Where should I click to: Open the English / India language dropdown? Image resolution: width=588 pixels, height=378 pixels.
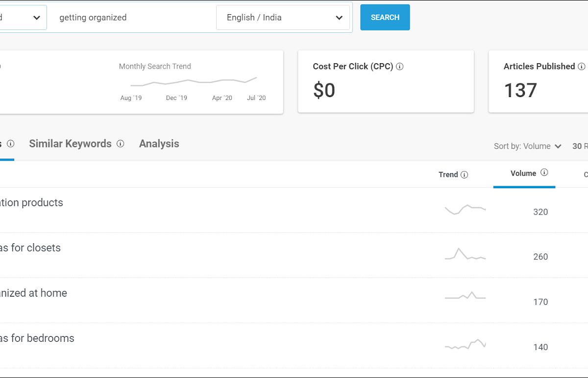(283, 18)
